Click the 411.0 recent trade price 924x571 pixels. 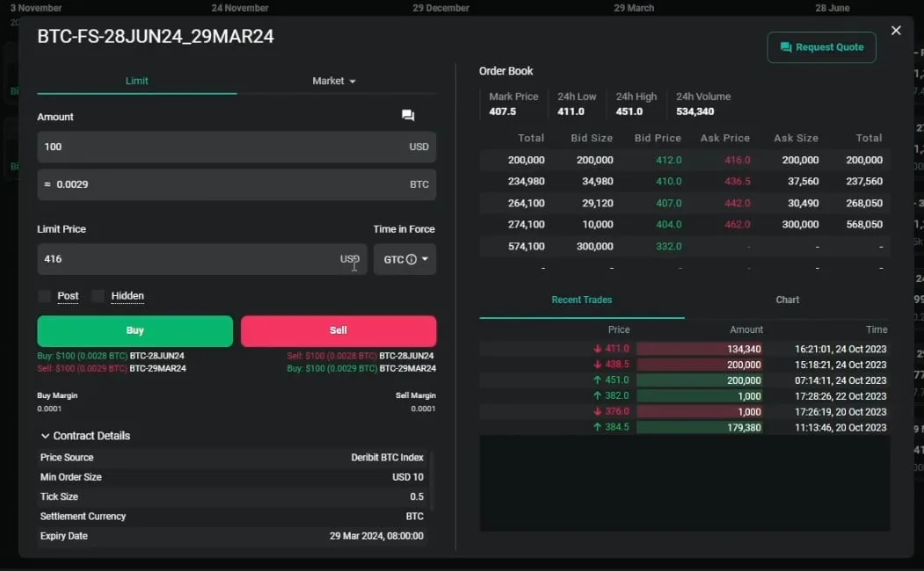617,349
